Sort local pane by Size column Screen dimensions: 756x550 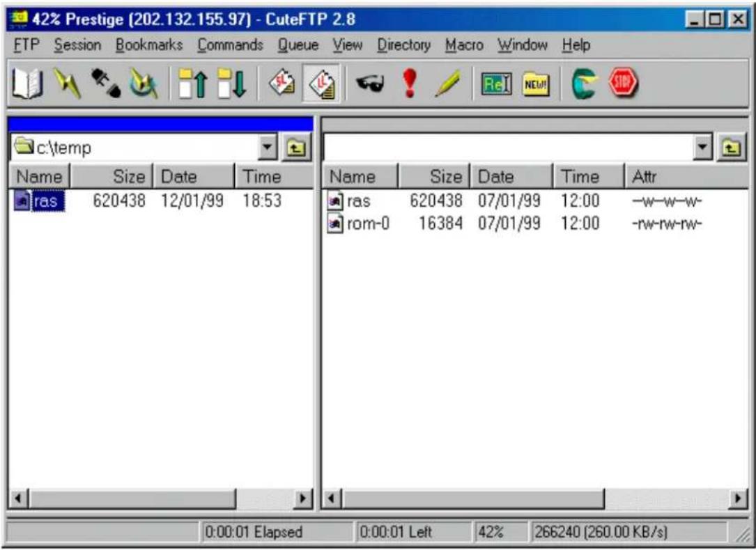coord(111,176)
